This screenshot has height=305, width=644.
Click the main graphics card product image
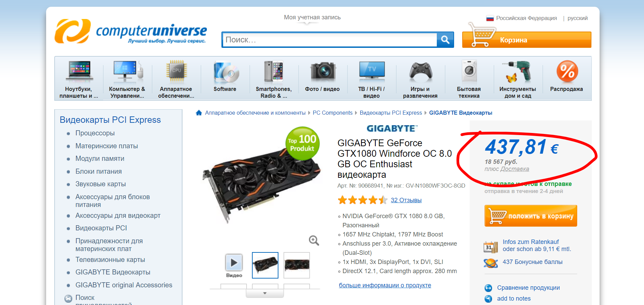[261, 186]
